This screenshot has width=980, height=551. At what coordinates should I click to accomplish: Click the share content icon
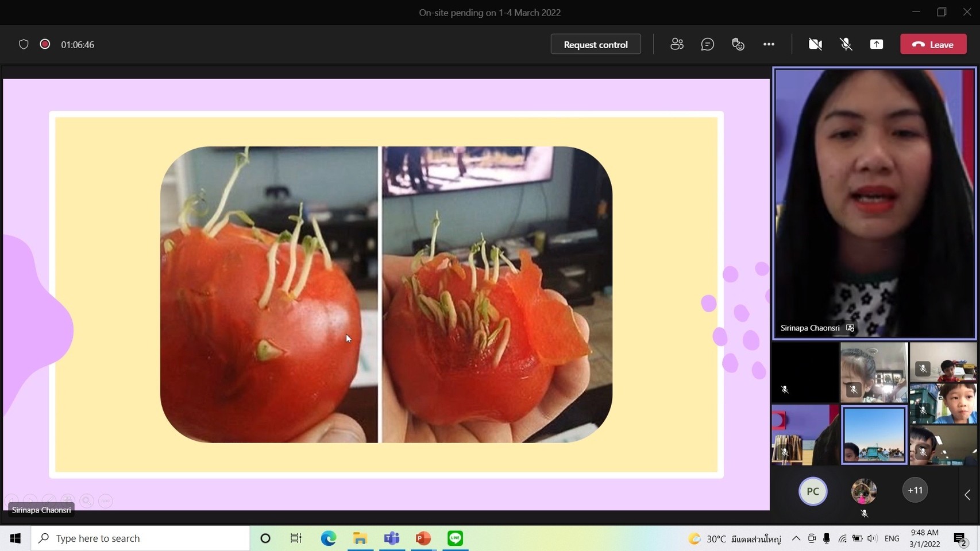876,44
